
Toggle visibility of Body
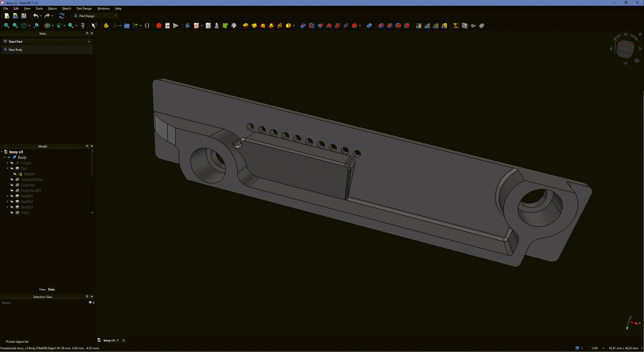point(9,158)
